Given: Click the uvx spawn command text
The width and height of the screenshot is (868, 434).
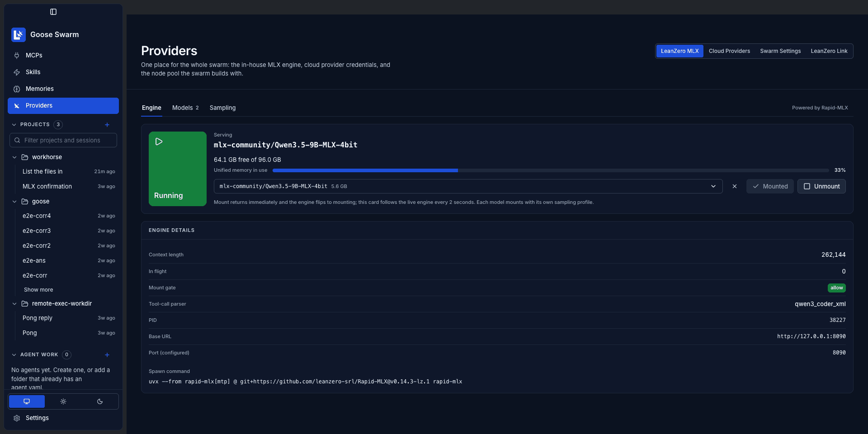Looking at the screenshot, I should (306, 382).
